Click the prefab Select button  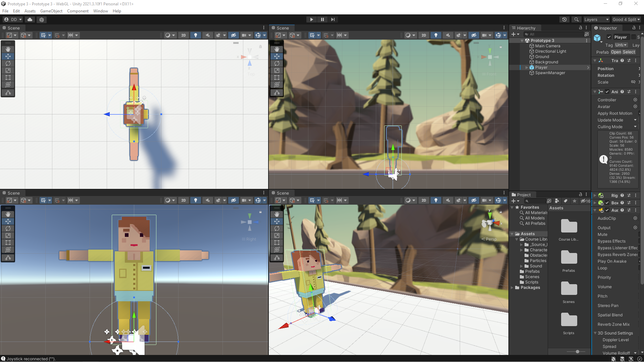coord(629,52)
